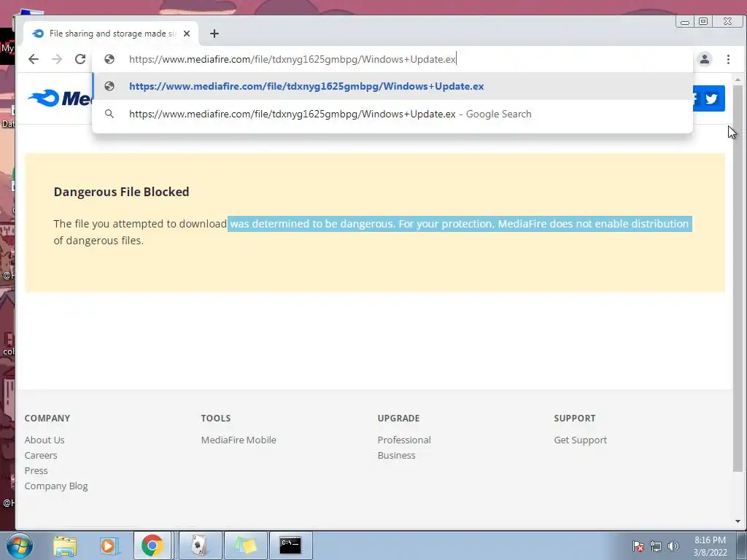Click the scrollbar's up arrow

point(738,79)
